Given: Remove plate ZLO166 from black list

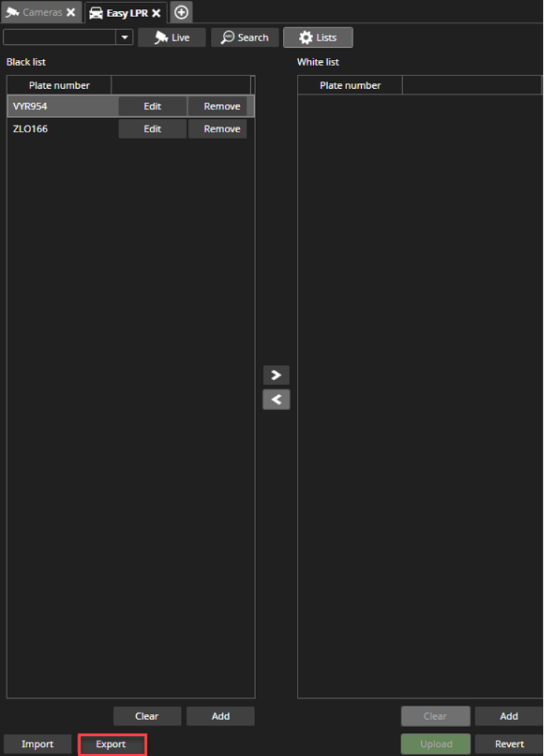Looking at the screenshot, I should 218,129.
